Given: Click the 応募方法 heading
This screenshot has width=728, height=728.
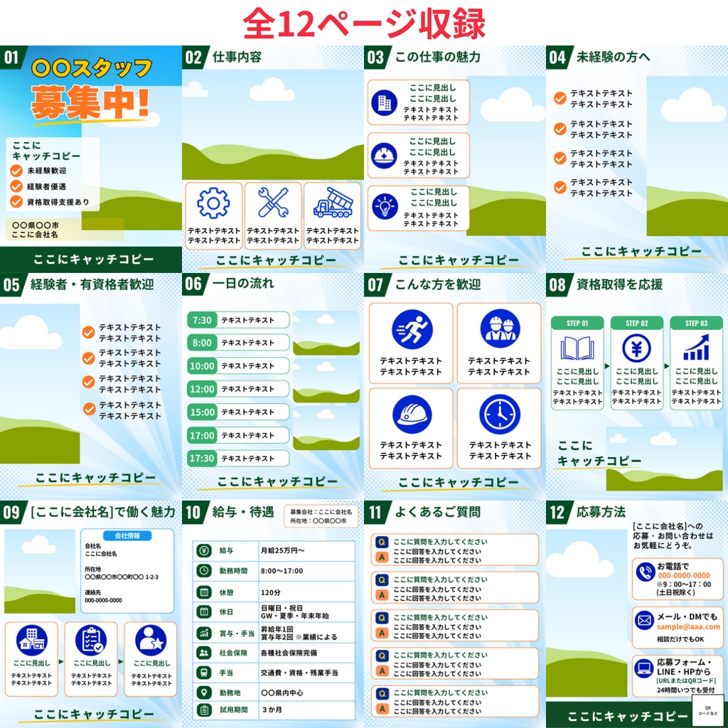Looking at the screenshot, I should (x=601, y=512).
